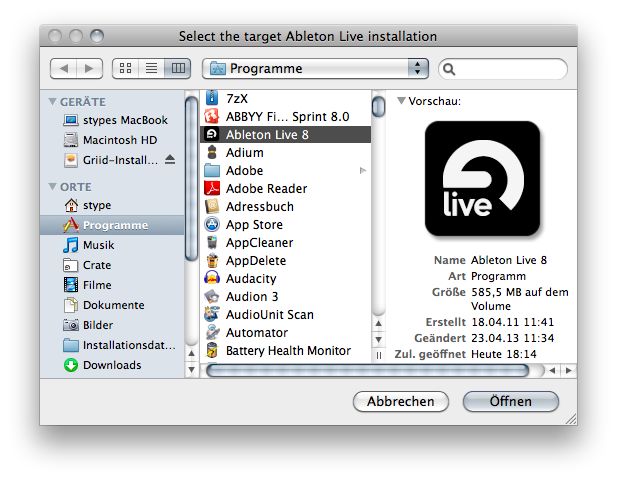Collapse the GERÄTE sidebar section
The height and width of the screenshot is (480, 617).
click(x=52, y=102)
